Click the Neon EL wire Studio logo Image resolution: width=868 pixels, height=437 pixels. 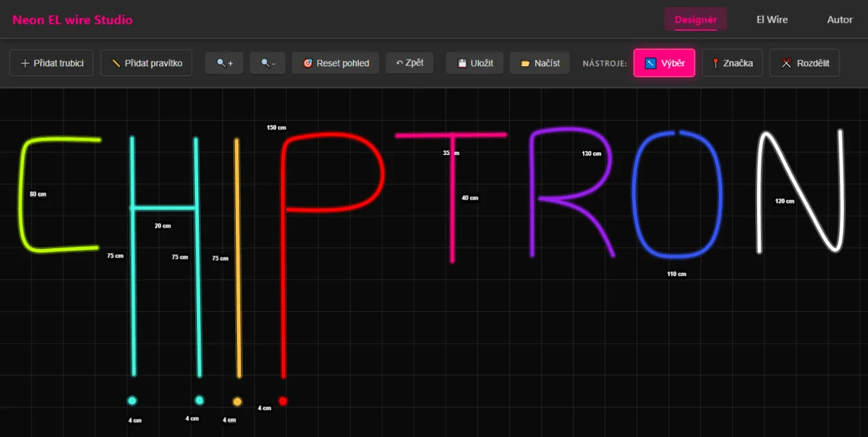[73, 20]
